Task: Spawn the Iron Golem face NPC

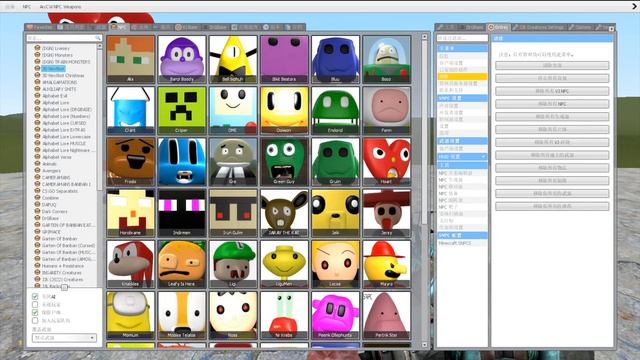Action: tap(233, 213)
